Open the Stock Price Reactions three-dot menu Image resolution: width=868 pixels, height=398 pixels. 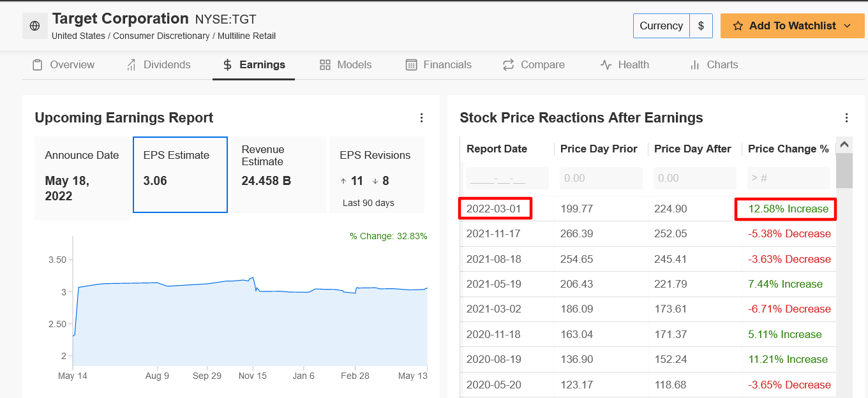tap(846, 117)
